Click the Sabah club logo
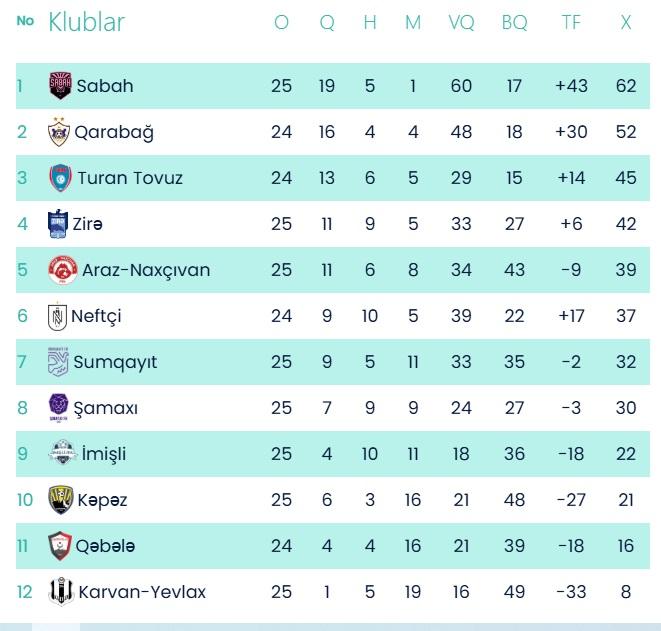This screenshot has width=661, height=631. point(60,86)
